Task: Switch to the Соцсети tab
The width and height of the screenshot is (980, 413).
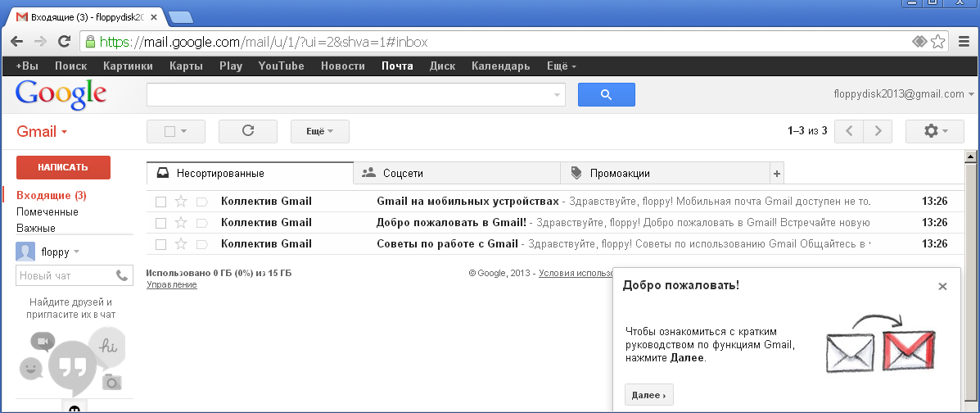Action: [x=456, y=174]
